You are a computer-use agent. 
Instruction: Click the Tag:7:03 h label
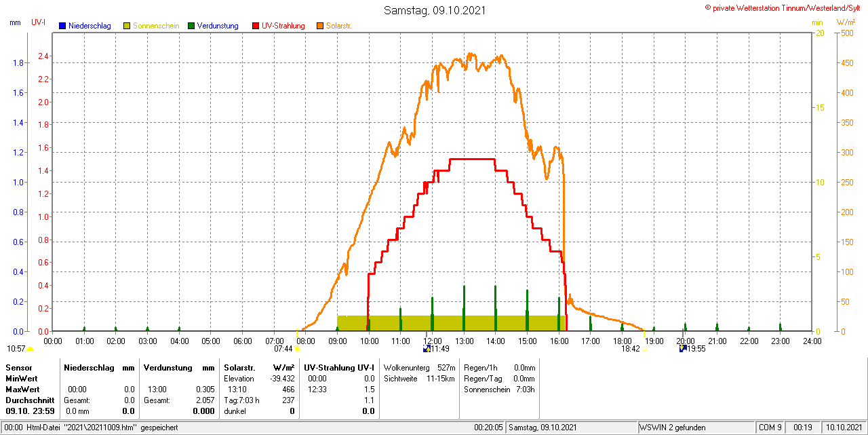click(241, 400)
